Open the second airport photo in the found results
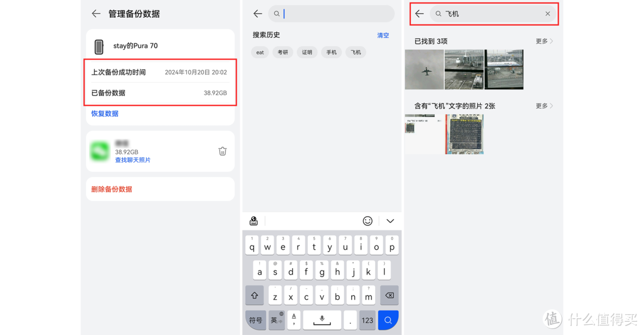Image resolution: width=644 pixels, height=335 pixels. [464, 69]
